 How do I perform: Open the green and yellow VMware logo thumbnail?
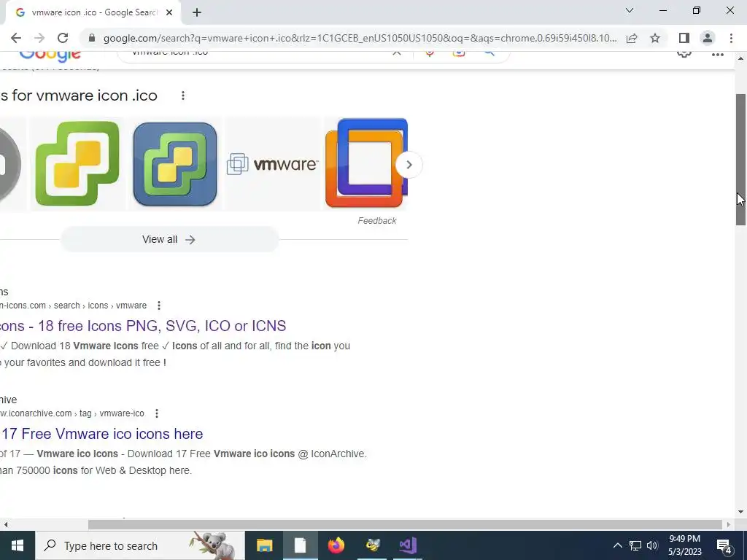77,164
